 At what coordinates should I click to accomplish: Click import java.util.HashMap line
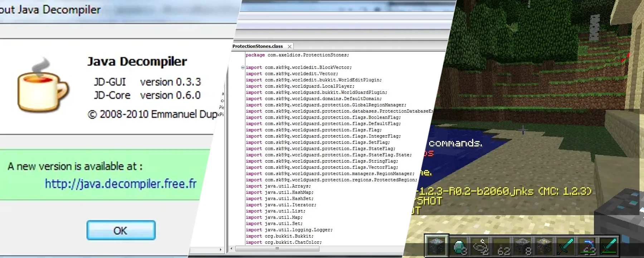point(280,192)
